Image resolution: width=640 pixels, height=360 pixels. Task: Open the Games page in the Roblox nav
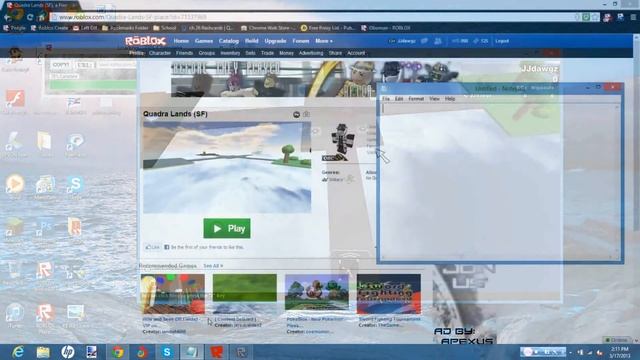204,41
